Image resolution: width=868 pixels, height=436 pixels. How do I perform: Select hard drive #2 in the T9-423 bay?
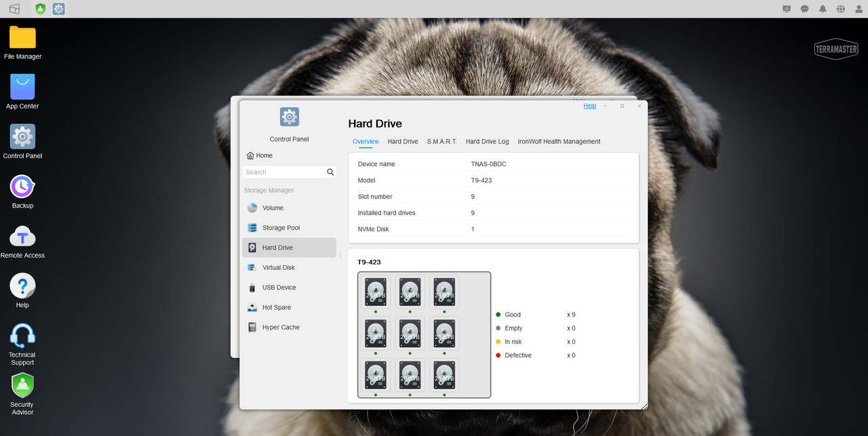click(410, 292)
